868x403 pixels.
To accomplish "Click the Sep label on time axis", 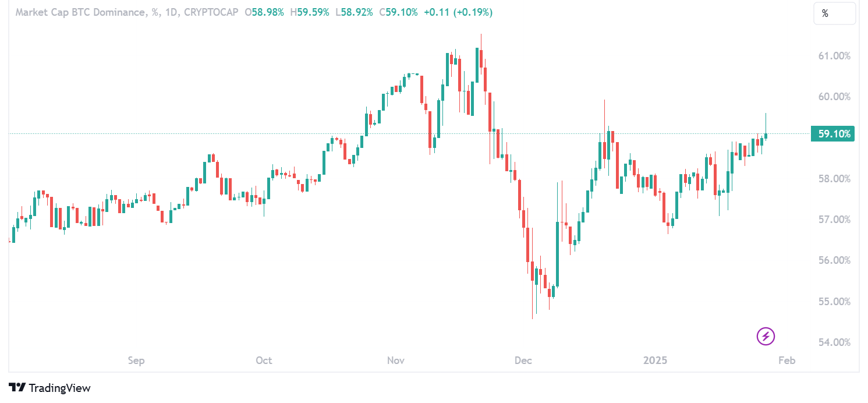I will tap(136, 360).
